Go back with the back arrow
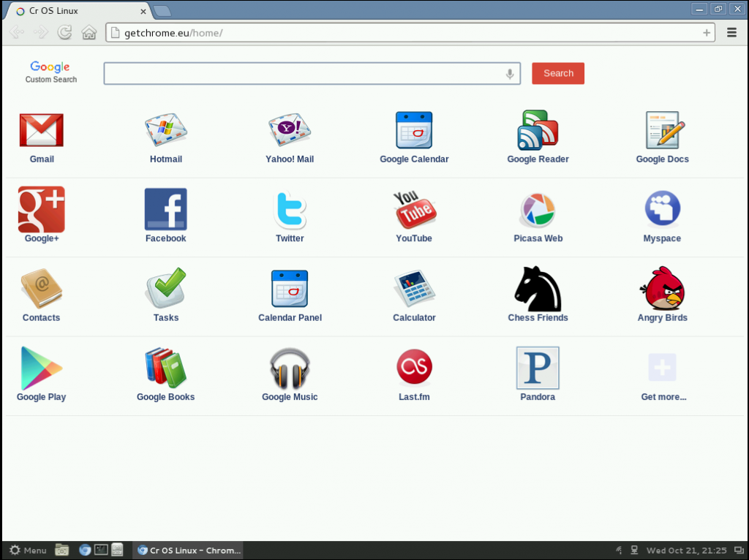Viewport: 749px width, 560px height. [x=17, y=32]
